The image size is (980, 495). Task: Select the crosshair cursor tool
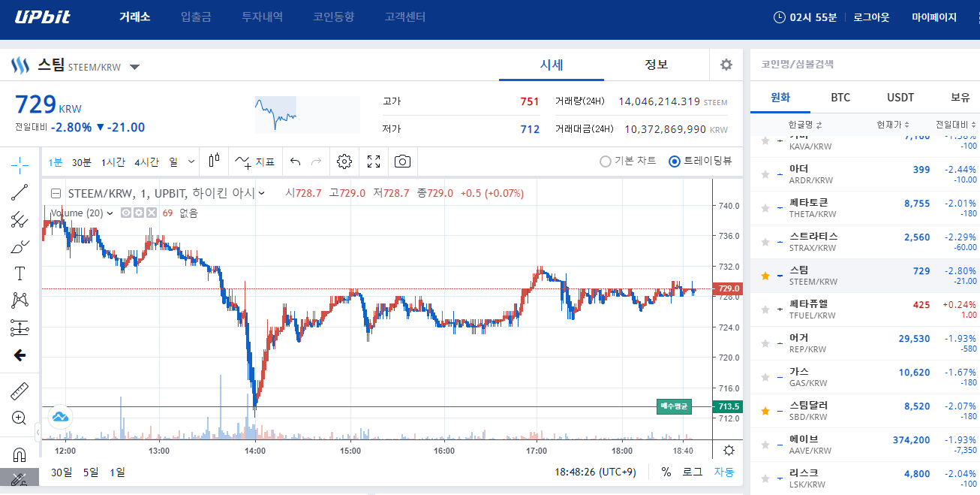[20, 164]
